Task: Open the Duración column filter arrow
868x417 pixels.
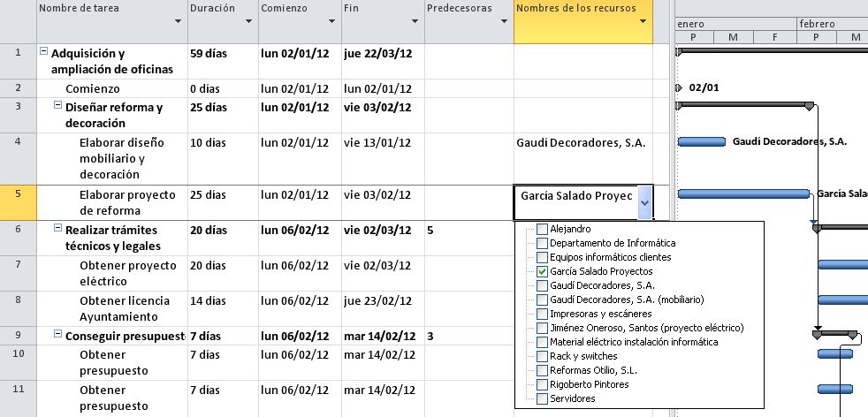Action: pos(249,22)
